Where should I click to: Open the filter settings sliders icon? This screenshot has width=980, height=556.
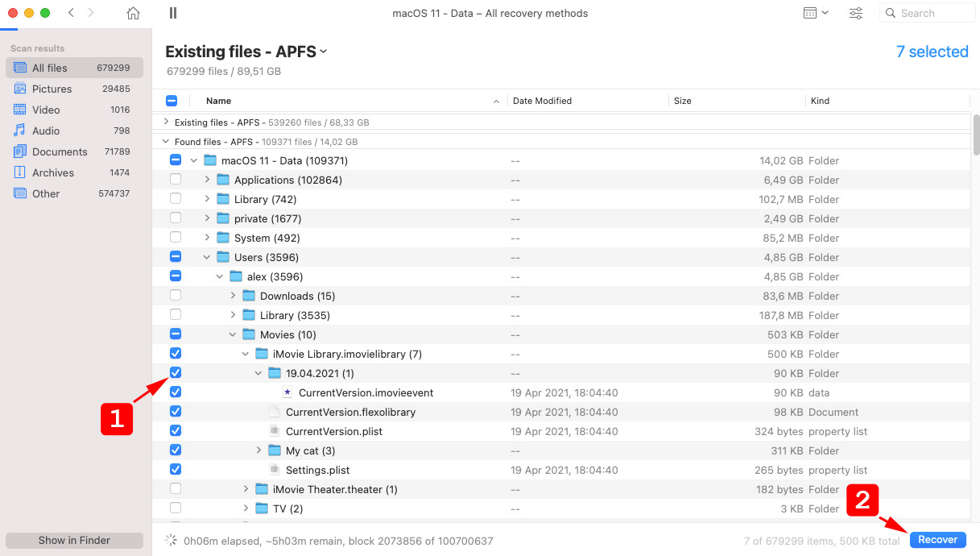856,13
